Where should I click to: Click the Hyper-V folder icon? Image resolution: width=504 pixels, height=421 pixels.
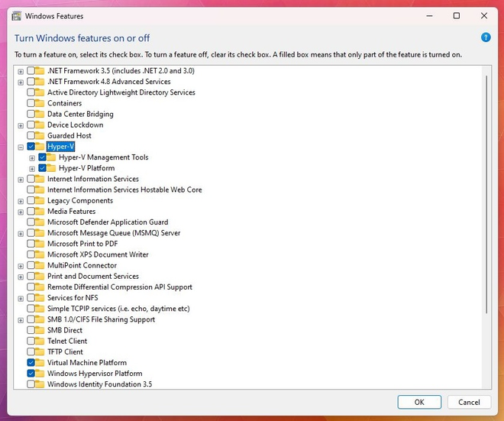[x=40, y=147]
